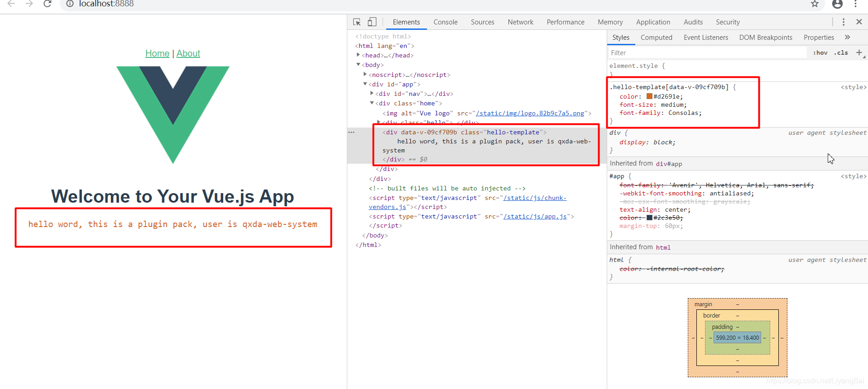This screenshot has height=389, width=868.
Task: Open the browser profile avatar icon
Action: (838, 4)
